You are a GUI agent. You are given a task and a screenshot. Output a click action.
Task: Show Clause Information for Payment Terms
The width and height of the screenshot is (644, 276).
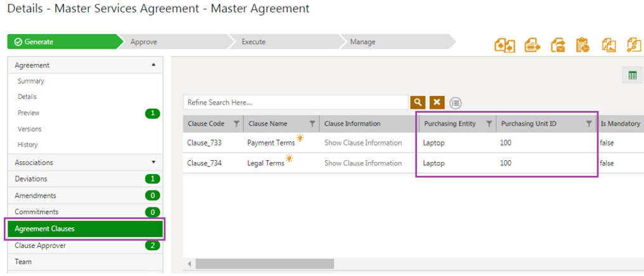coord(363,143)
